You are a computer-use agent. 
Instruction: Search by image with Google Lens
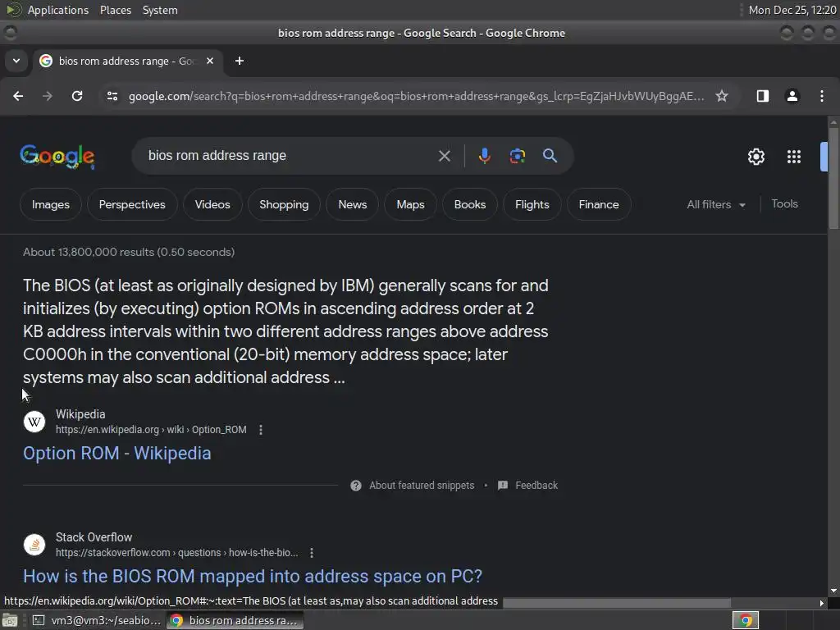517,156
